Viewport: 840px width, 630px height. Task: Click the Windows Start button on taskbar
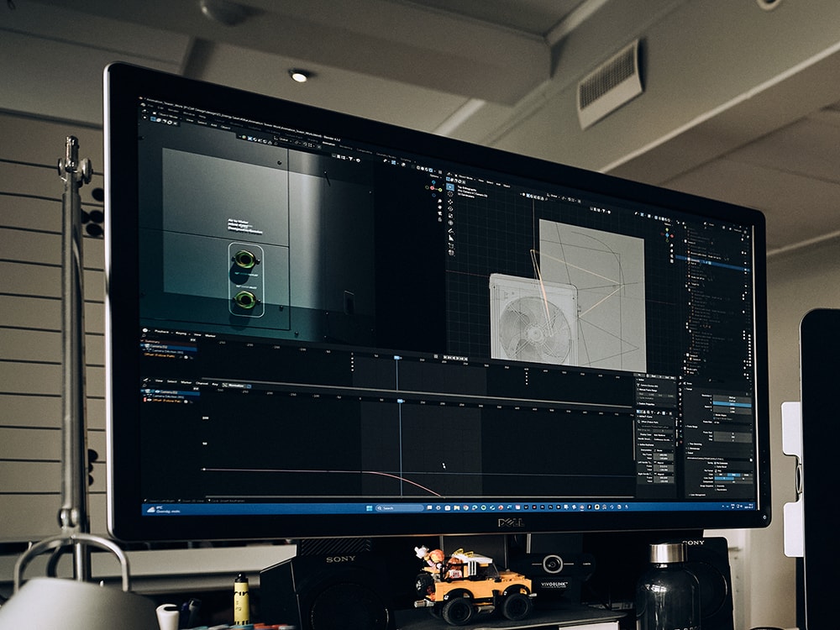[x=370, y=507]
